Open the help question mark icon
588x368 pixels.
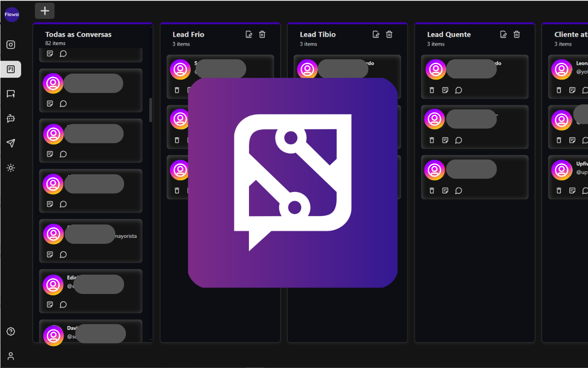coord(11,332)
